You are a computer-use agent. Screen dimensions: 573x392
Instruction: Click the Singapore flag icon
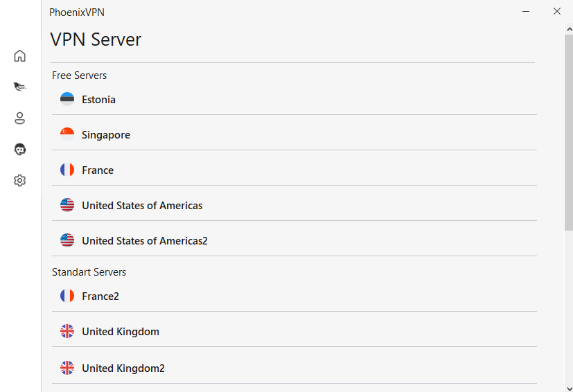point(67,134)
